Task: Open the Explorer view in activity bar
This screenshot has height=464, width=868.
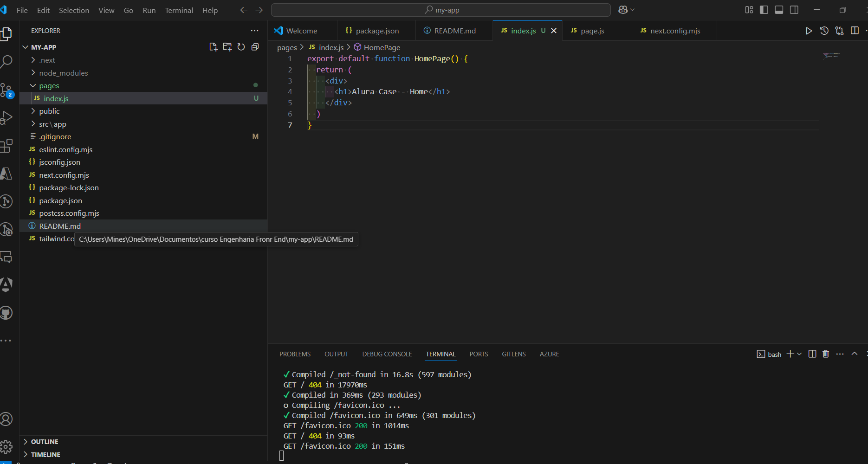Action: (6, 34)
